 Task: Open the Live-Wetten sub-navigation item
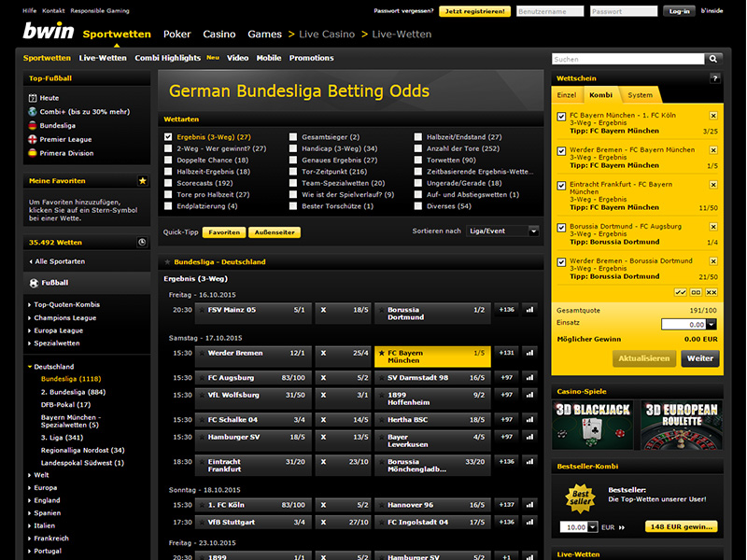(x=103, y=58)
